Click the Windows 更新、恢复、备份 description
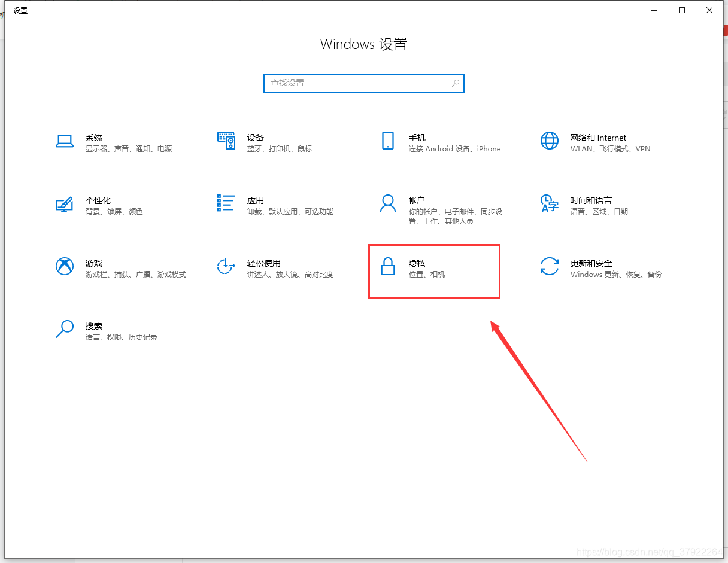 click(616, 275)
